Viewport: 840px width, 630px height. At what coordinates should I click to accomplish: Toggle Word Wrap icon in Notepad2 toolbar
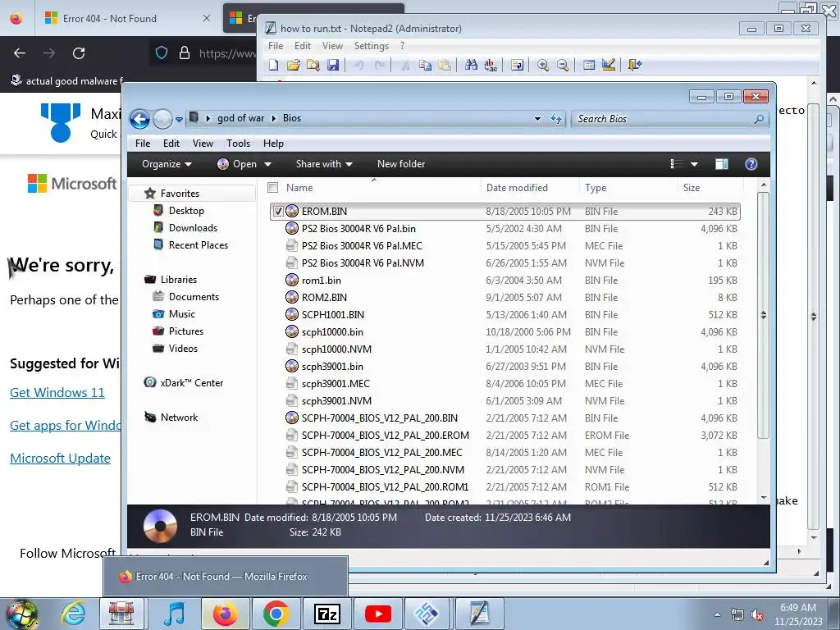517,65
